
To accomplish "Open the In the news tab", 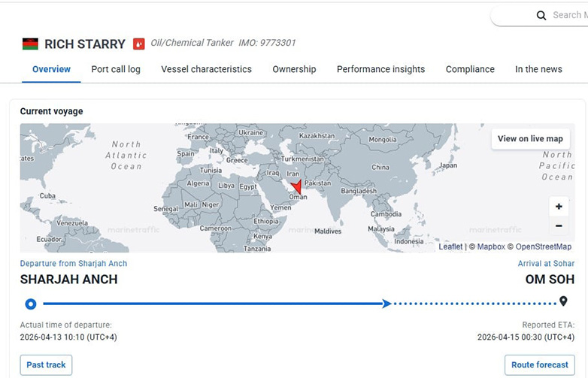I will click(538, 69).
